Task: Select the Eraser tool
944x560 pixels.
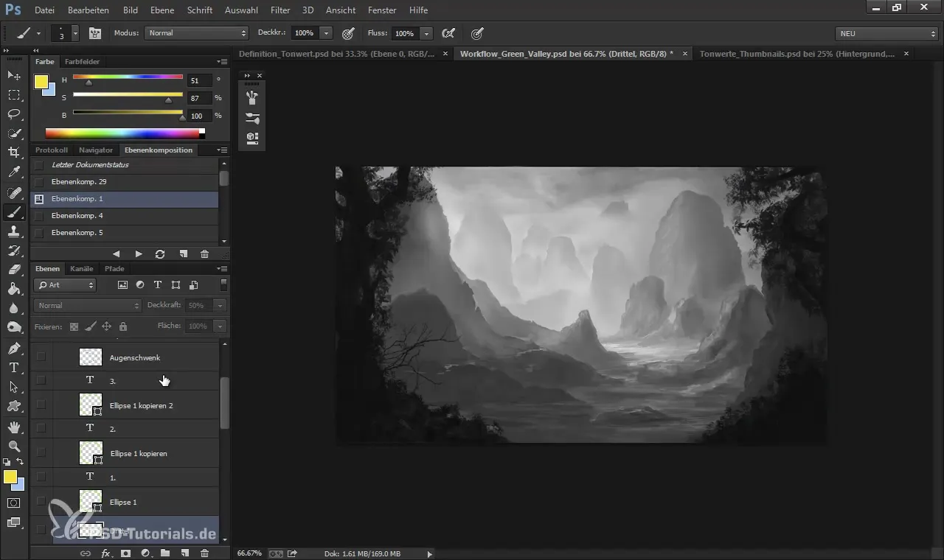Action: pyautogui.click(x=14, y=270)
